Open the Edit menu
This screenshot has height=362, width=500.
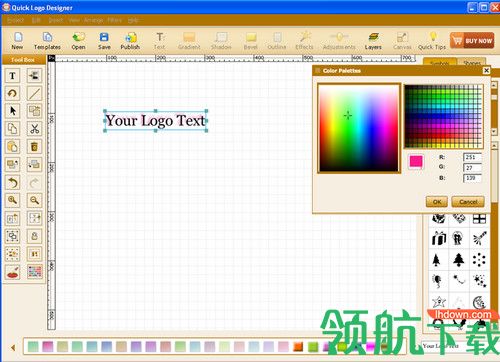point(36,20)
